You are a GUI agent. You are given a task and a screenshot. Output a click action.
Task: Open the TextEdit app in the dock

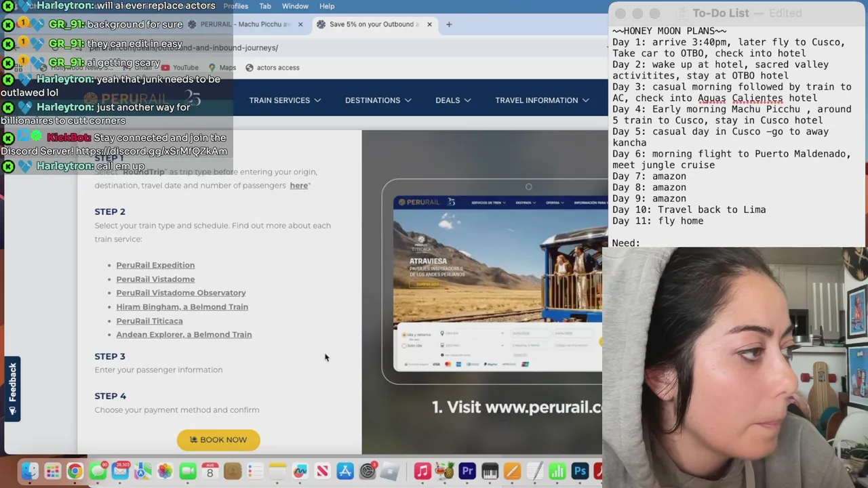click(534, 471)
